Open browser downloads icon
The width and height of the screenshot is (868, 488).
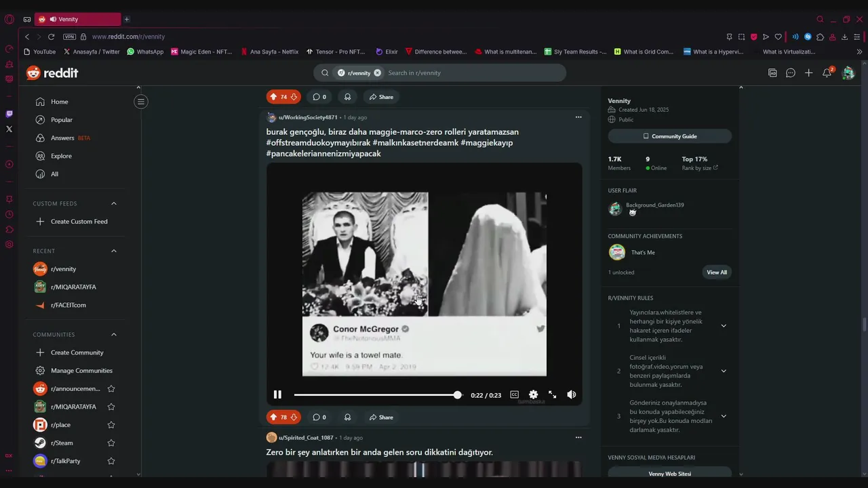845,37
